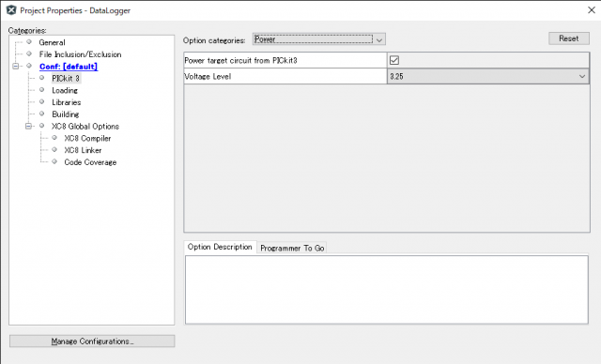The height and width of the screenshot is (364, 601).
Task: Select XC8 Linker category
Action: coord(83,150)
